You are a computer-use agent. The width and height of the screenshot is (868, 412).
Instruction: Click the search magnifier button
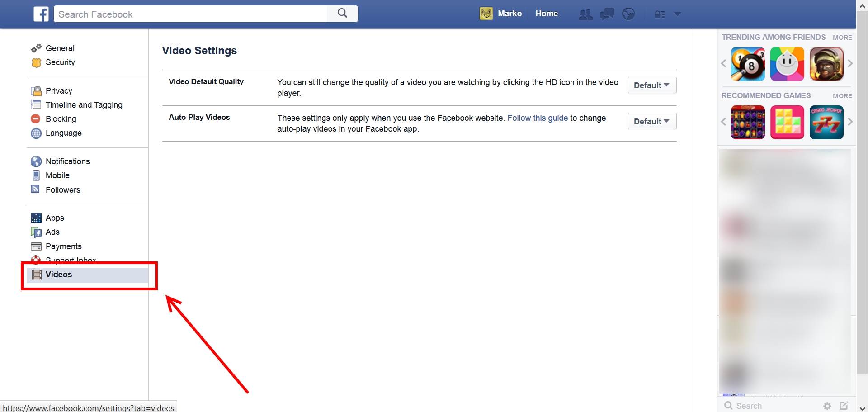(x=342, y=14)
